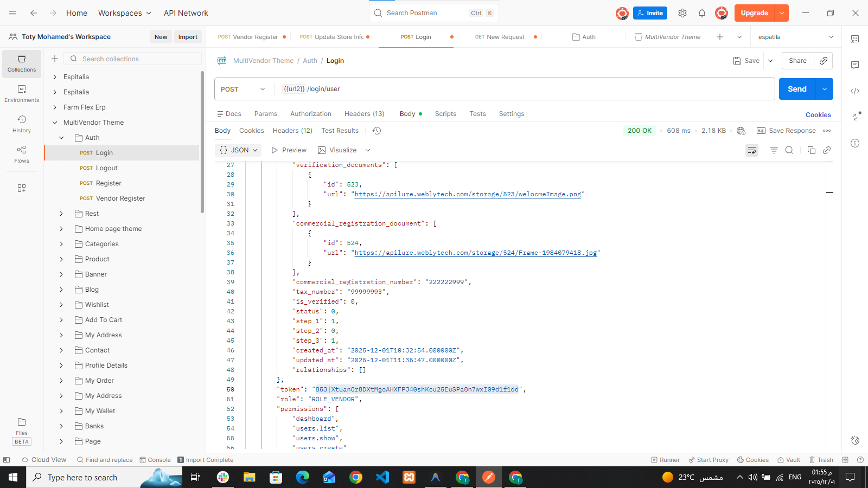
Task: Open the notifications bell icon
Action: click(x=702, y=13)
